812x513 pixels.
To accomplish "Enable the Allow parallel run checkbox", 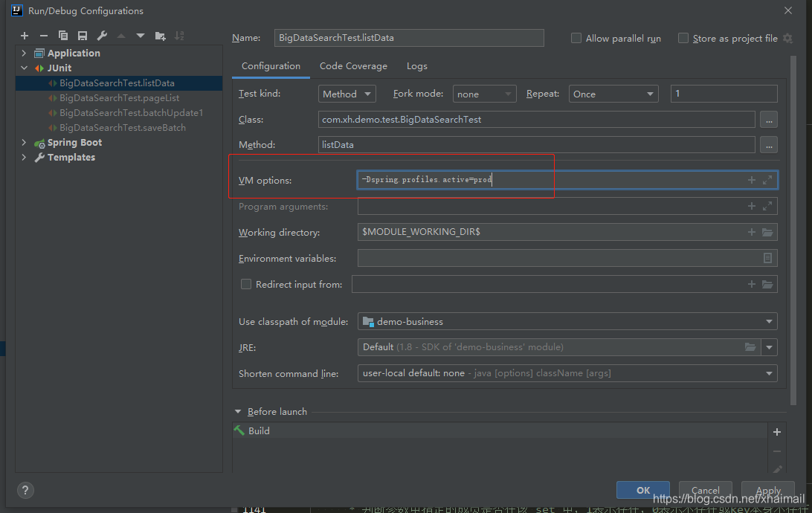I will (x=576, y=39).
